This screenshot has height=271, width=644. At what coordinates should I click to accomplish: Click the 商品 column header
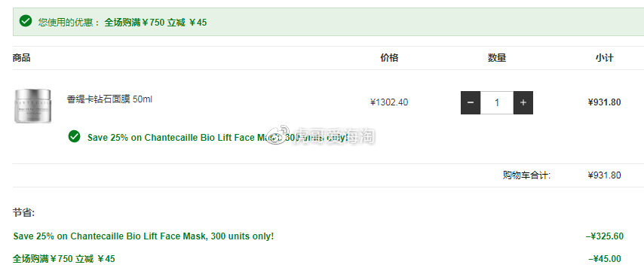point(21,58)
